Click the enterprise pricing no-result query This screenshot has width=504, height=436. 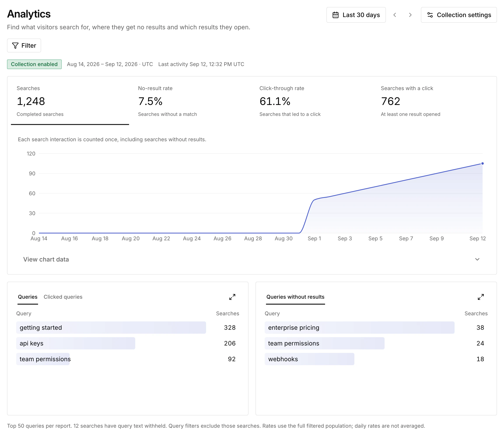click(x=376, y=328)
